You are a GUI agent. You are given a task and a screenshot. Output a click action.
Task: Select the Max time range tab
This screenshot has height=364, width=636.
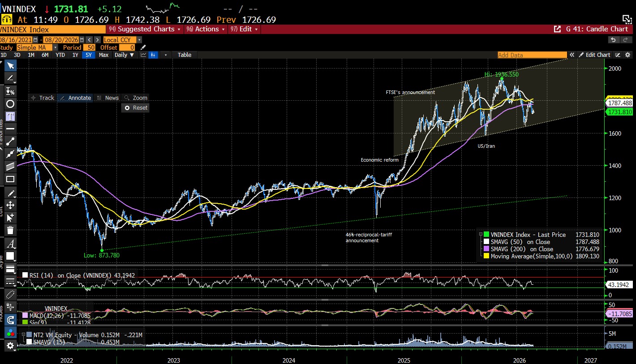tap(103, 55)
